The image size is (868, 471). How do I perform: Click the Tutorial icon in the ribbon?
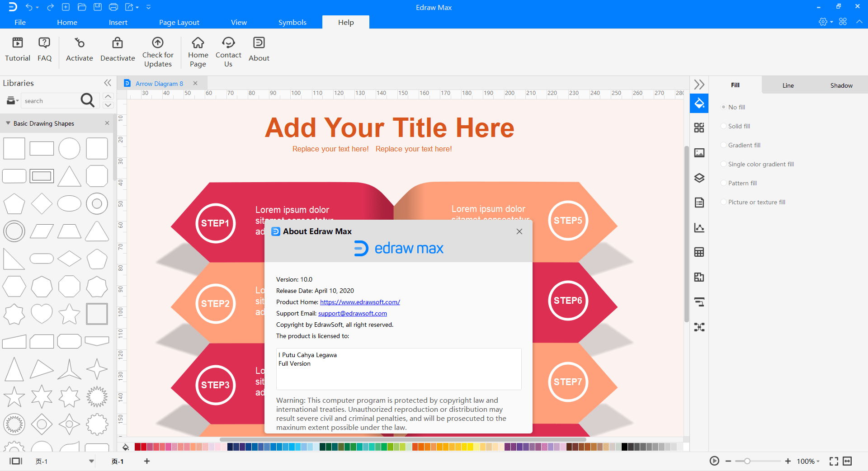click(x=18, y=43)
